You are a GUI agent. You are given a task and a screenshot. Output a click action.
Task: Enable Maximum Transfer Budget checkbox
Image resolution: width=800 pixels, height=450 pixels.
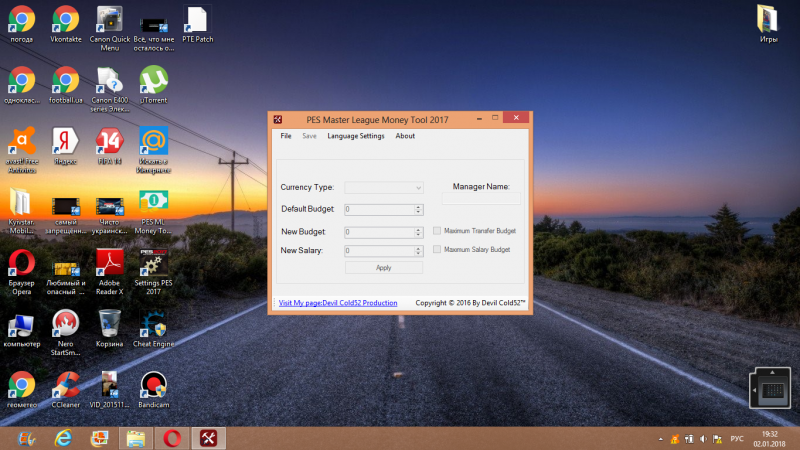[437, 231]
